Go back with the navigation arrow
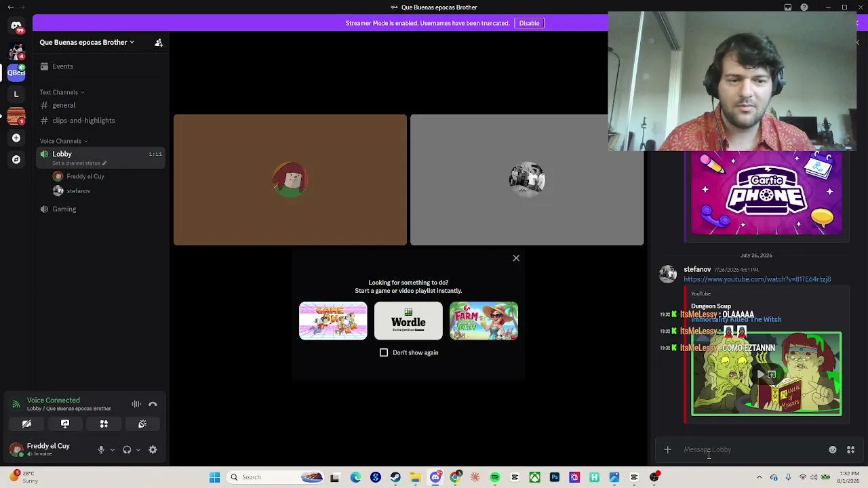Screen dimensions: 868x488 10,7
